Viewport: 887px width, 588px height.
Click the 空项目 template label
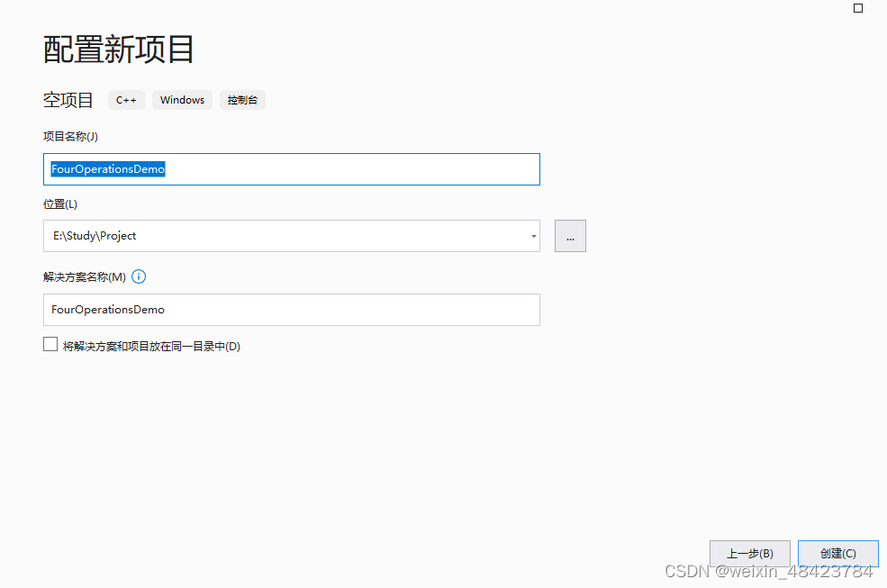coord(68,100)
